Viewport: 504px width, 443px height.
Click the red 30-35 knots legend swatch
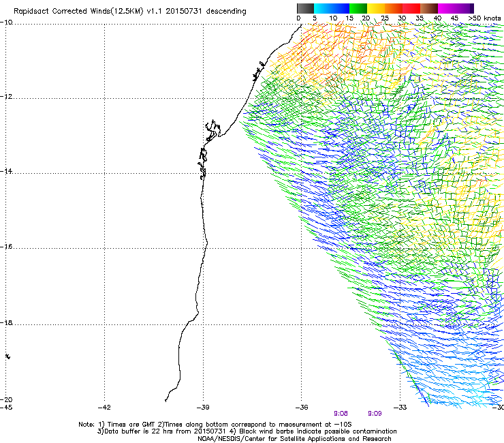[411, 8]
